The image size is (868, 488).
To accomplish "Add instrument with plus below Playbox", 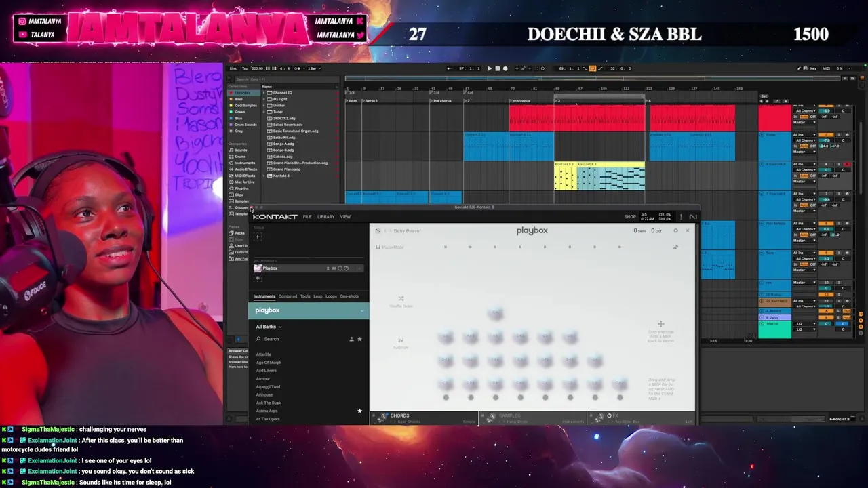I will point(258,278).
